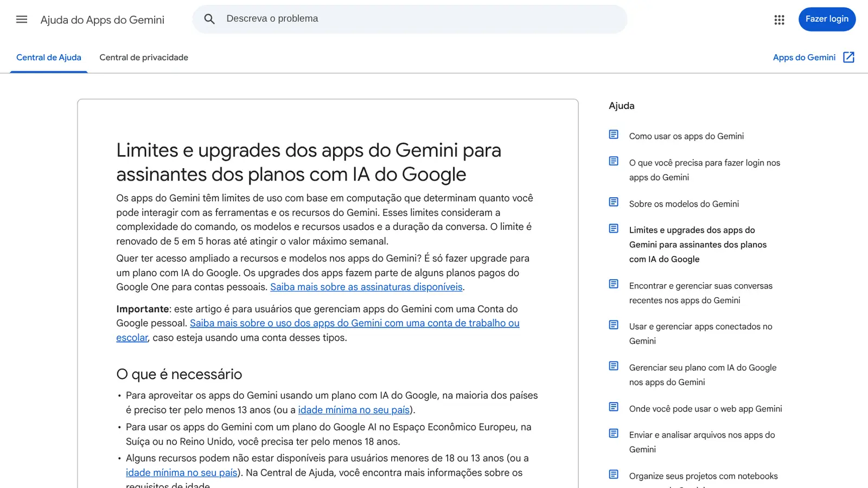The image size is (868, 488).
Task: Click the Ajuda do Apps do Gemini title
Action: click(103, 20)
